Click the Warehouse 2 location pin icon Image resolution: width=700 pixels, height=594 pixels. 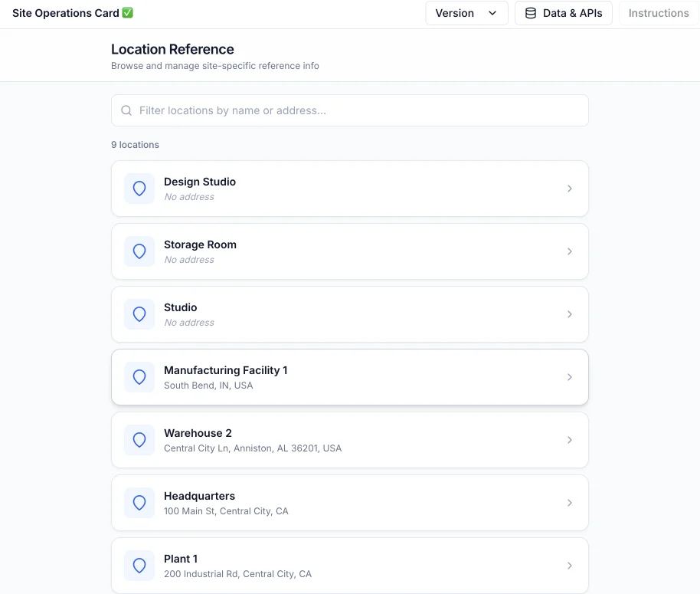click(x=139, y=440)
